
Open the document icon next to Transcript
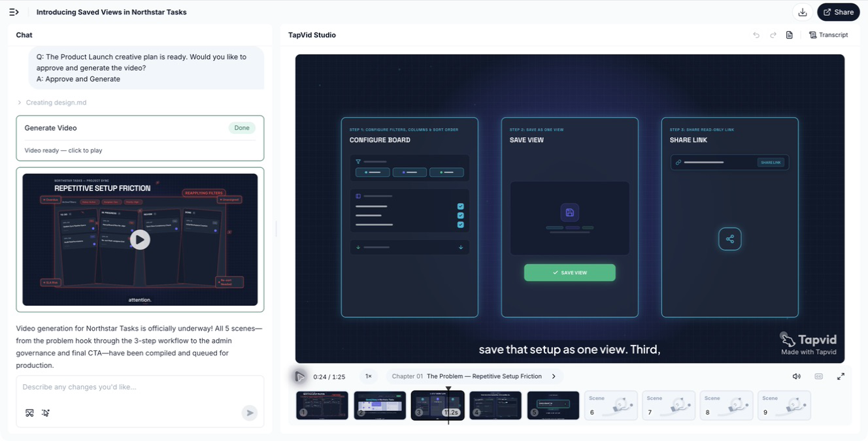(x=790, y=35)
